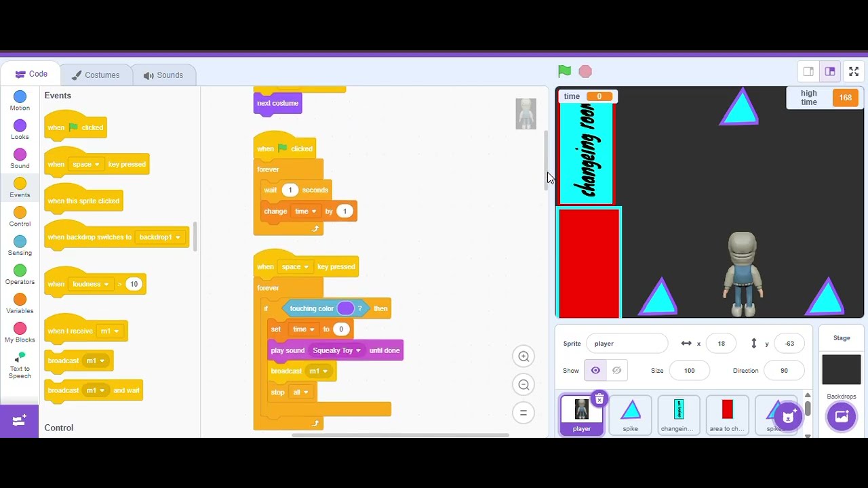Edit the sprite Size field
The width and height of the screenshot is (868, 488).
click(x=689, y=371)
